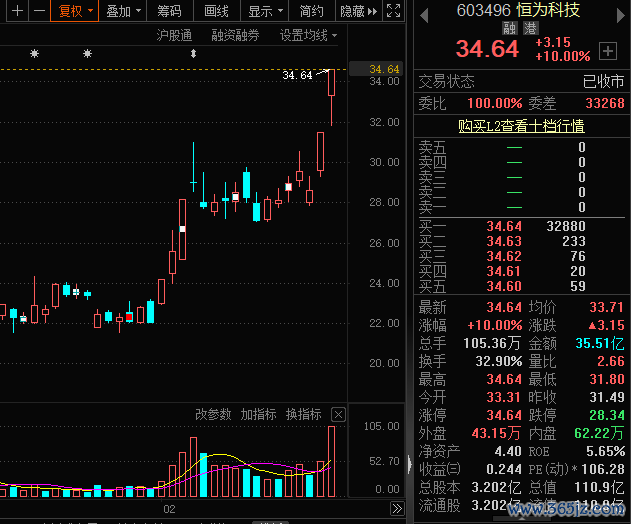The height and width of the screenshot is (524, 631).
Task: Click the 跌停 value 28.34
Action: coord(607,415)
